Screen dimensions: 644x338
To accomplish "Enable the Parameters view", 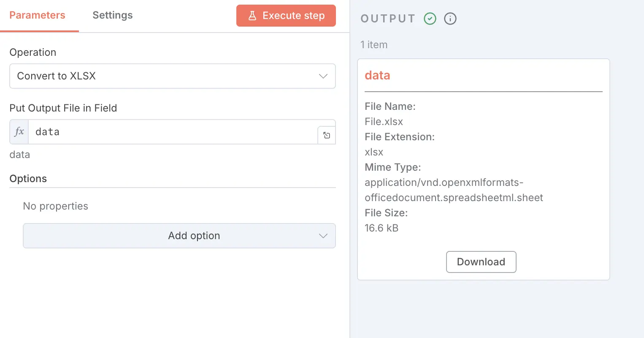I will coord(37,15).
